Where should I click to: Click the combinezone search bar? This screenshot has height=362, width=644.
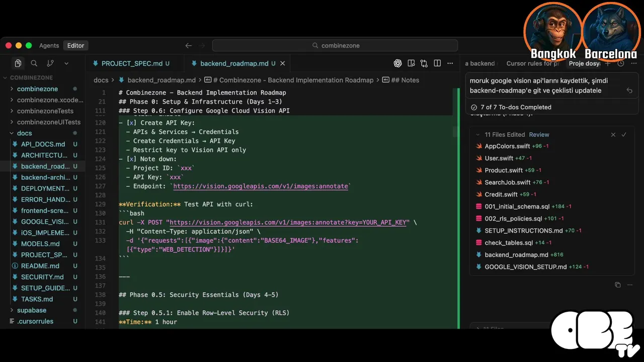(335, 45)
